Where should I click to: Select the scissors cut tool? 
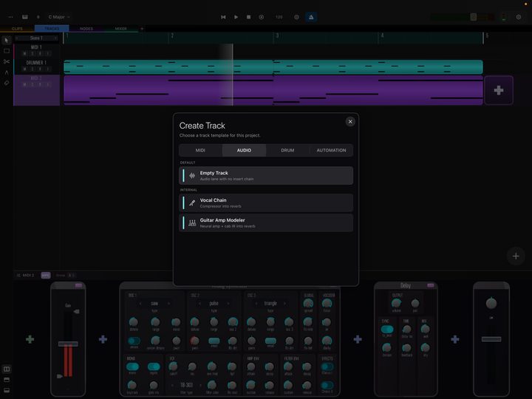(x=7, y=61)
